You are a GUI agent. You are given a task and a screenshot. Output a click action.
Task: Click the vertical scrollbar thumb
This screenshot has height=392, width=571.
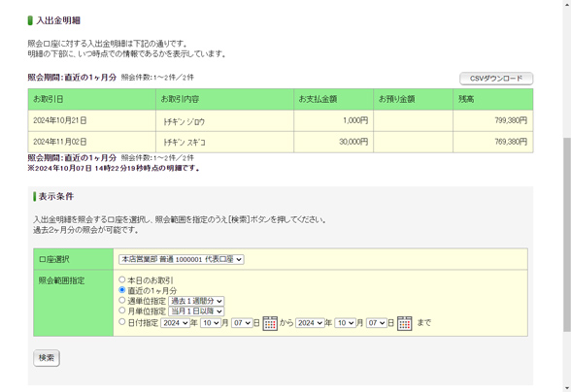tap(567, 235)
